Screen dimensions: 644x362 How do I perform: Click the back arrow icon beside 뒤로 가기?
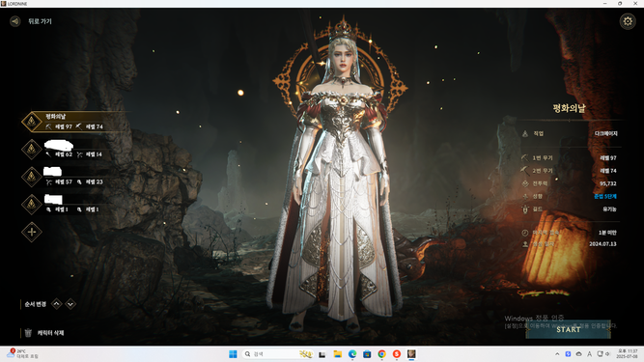[x=15, y=21]
